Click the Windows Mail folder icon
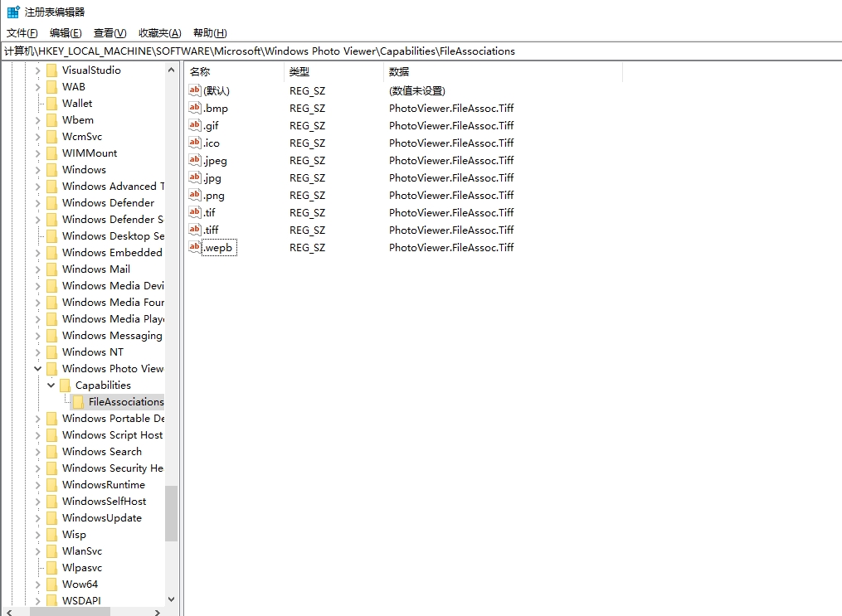This screenshot has width=842, height=616. click(x=51, y=269)
